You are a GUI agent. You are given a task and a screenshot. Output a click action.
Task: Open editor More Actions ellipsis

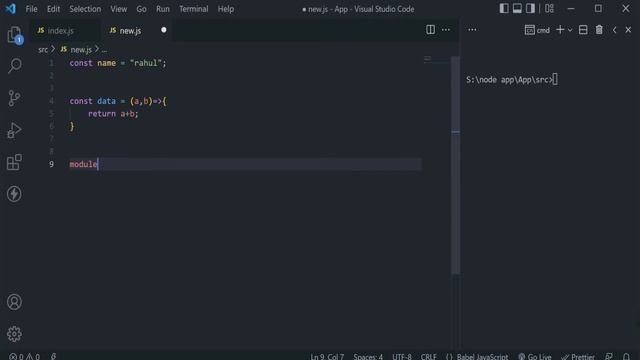(x=446, y=29)
